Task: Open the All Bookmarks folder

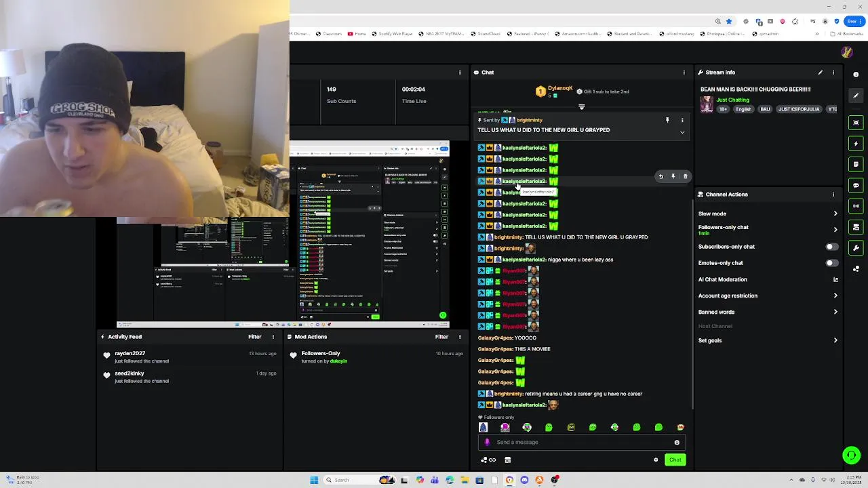Action: coord(846,34)
